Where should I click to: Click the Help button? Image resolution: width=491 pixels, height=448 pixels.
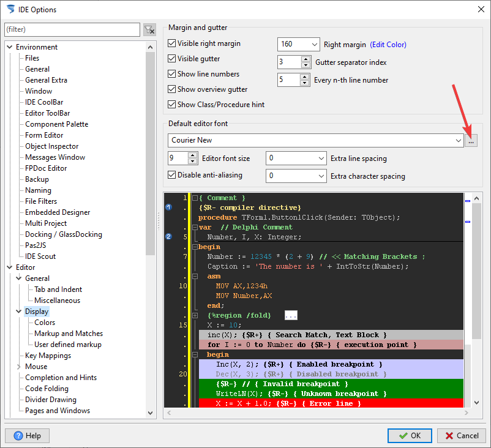(27, 436)
